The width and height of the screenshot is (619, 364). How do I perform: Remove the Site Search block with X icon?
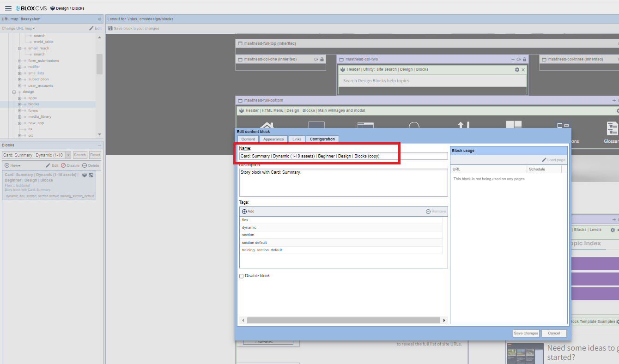coord(523,70)
